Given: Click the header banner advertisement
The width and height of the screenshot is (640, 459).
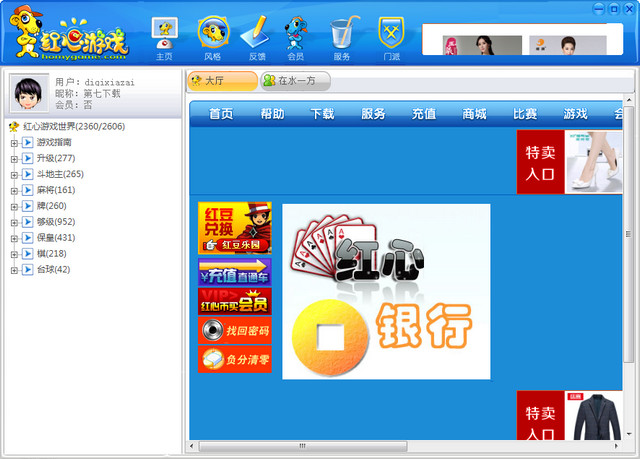Looking at the screenshot, I should pyautogui.click(x=522, y=39).
